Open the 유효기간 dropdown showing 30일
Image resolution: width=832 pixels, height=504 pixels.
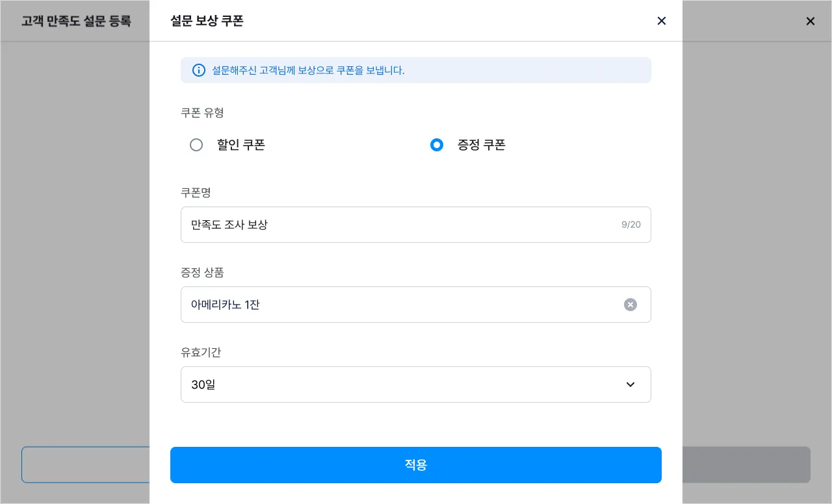click(x=416, y=384)
